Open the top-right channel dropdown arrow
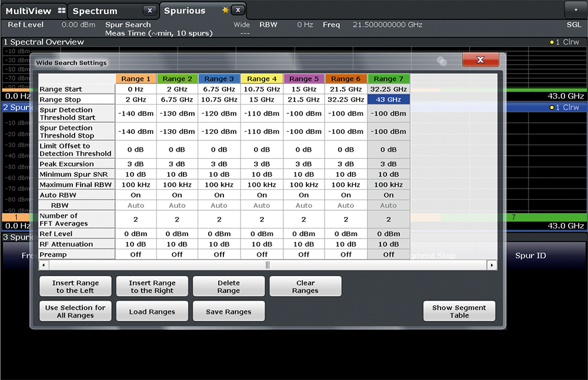Screen dimensions: 588x380 (x=574, y=10)
